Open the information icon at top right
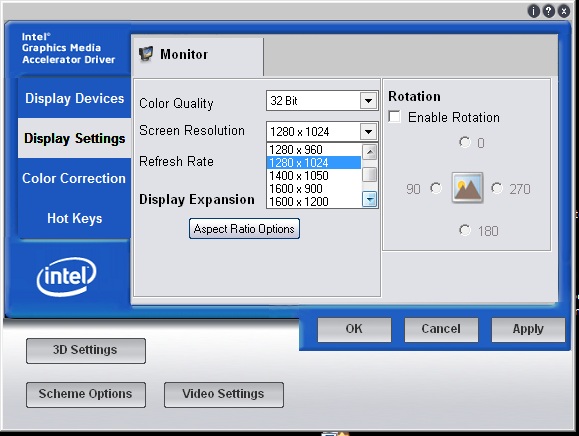 (534, 11)
